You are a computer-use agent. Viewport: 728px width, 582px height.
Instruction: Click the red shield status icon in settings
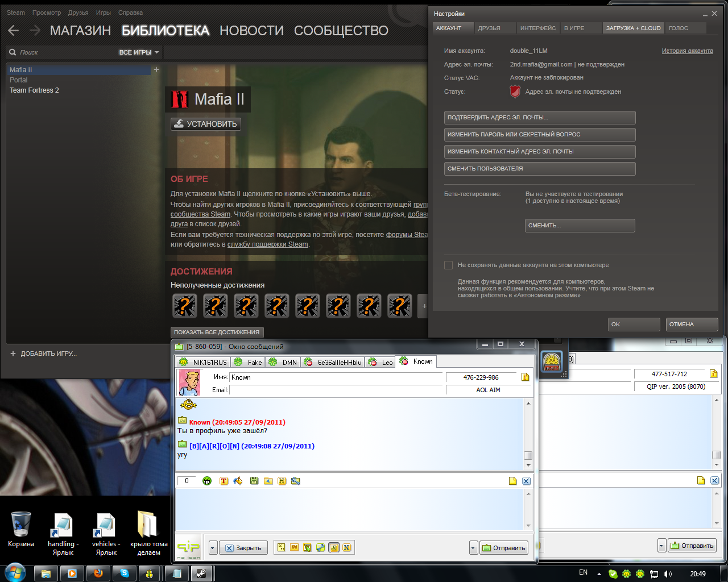click(x=515, y=92)
